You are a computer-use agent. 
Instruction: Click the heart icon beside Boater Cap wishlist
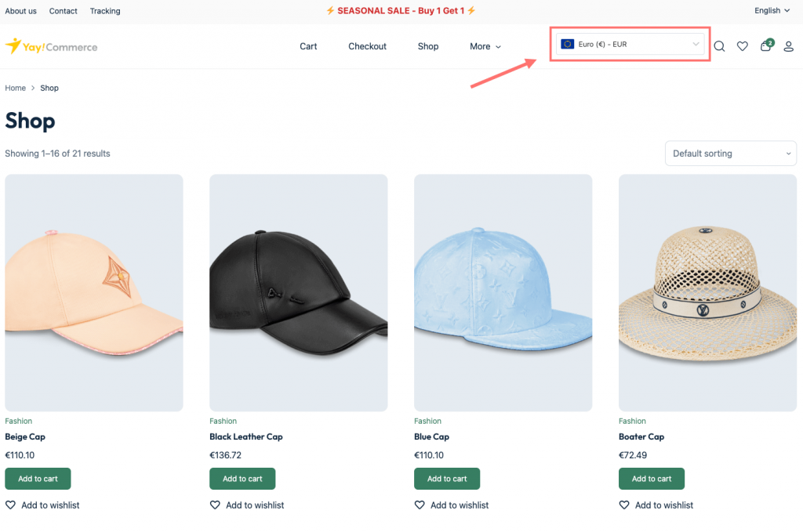tap(624, 505)
